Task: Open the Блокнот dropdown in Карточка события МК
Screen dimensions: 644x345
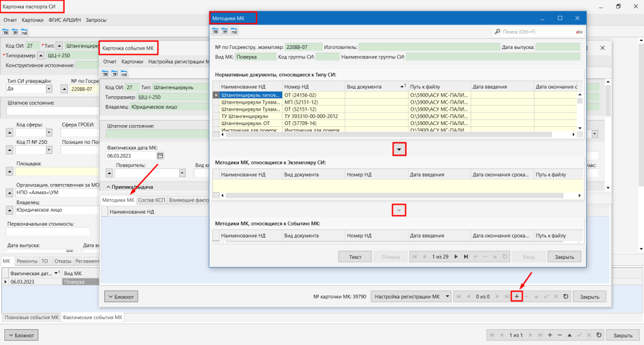Action: point(121,297)
